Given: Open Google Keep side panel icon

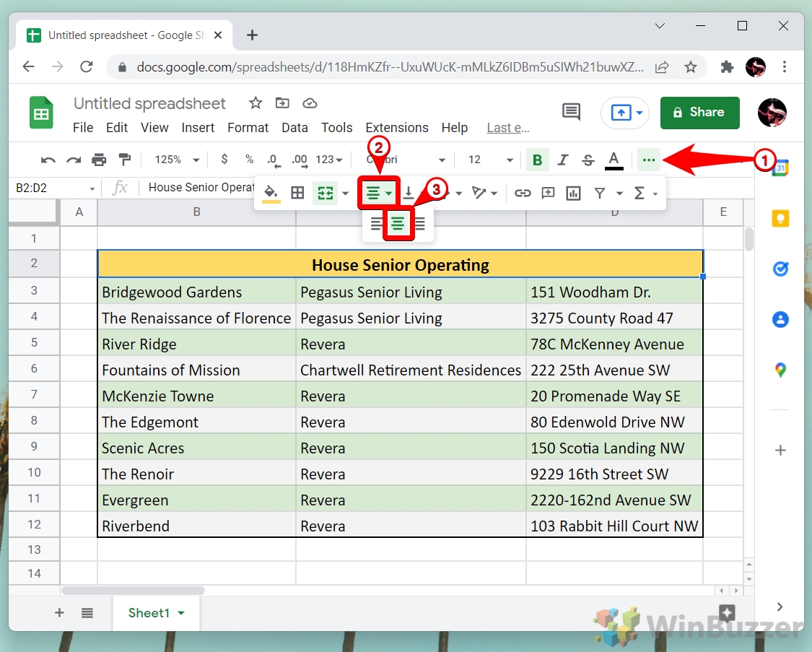Looking at the screenshot, I should point(780,218).
